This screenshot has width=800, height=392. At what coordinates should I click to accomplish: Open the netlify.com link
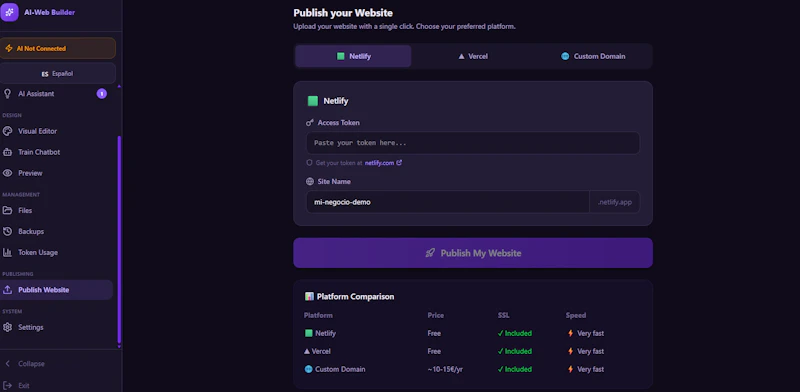379,163
